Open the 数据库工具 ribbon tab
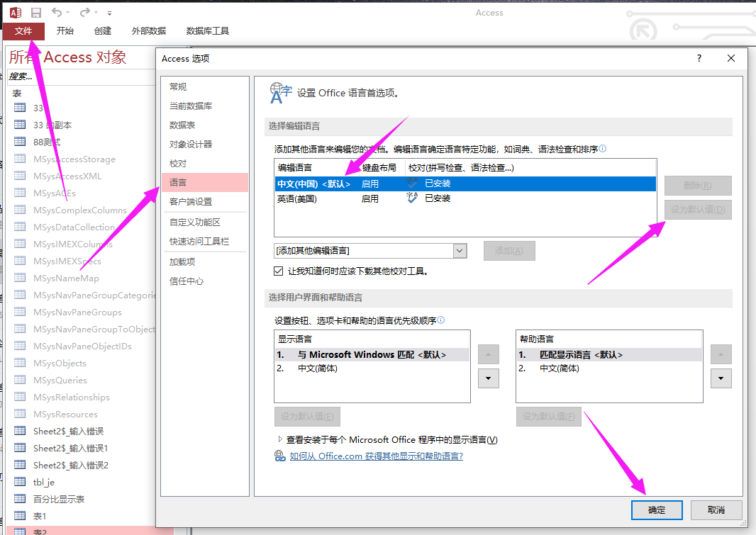 click(x=207, y=31)
